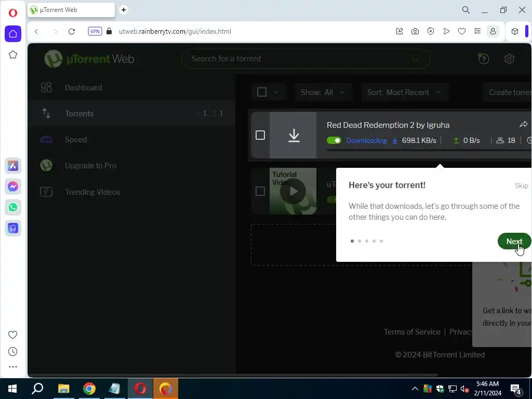Open history clock icon in sidebar

click(13, 352)
